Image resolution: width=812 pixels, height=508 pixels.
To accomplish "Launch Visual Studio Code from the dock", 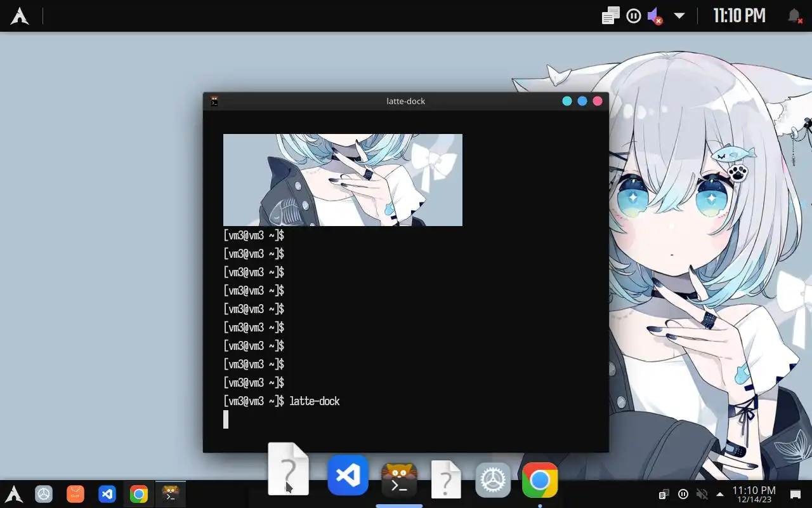I will [348, 475].
